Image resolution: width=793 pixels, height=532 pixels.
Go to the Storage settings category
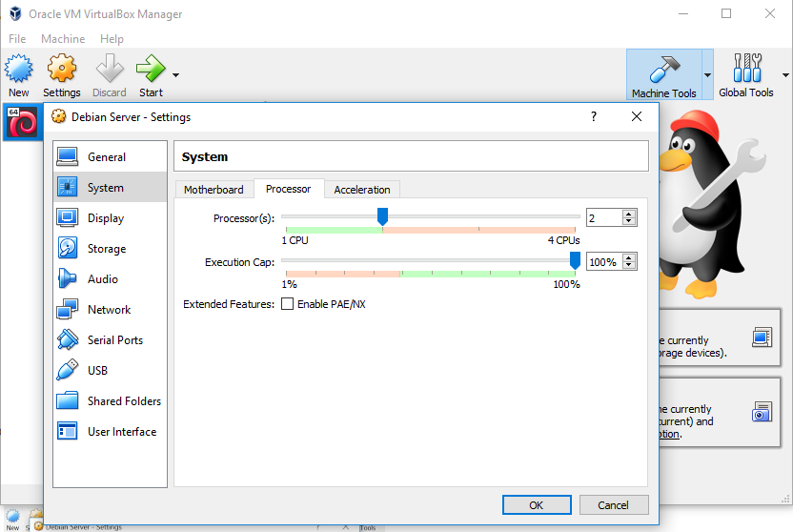pos(110,248)
